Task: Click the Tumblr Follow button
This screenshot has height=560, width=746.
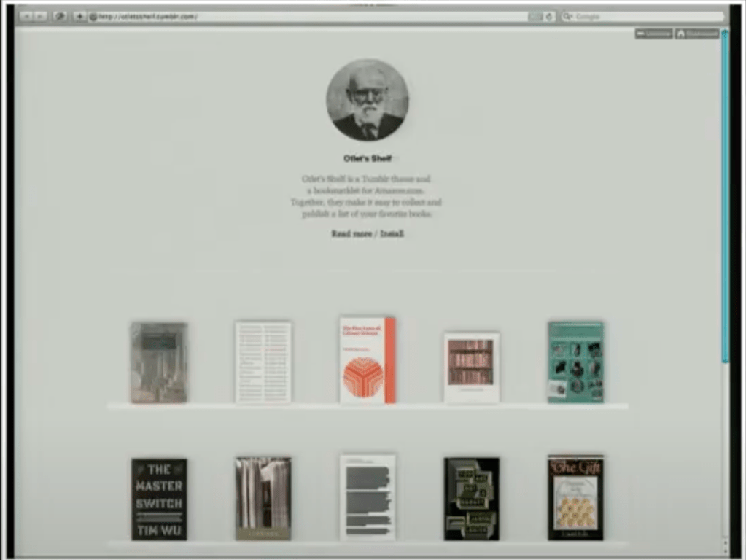Action: 653,34
